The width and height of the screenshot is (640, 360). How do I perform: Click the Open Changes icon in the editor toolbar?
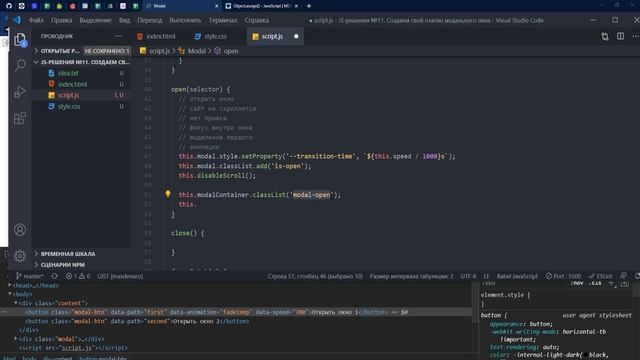click(605, 36)
